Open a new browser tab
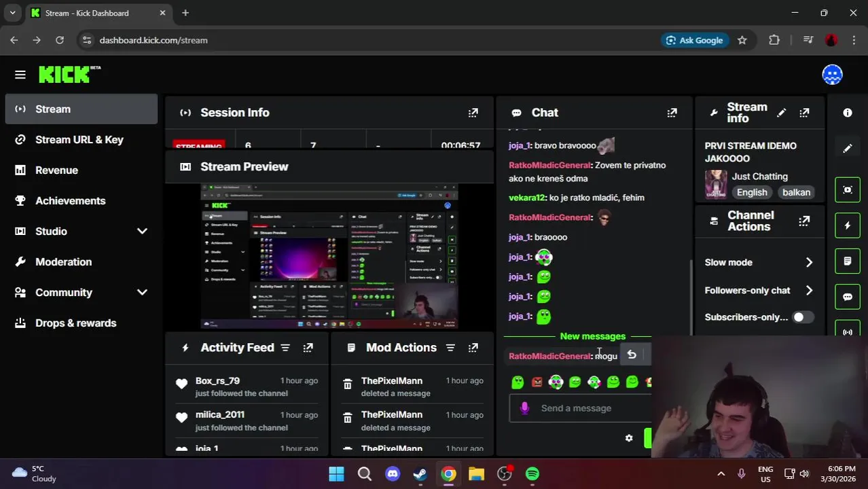 pos(185,13)
